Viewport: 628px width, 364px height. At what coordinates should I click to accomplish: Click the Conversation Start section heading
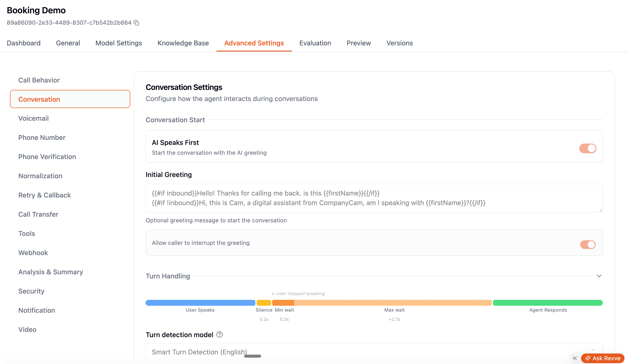pos(175,120)
